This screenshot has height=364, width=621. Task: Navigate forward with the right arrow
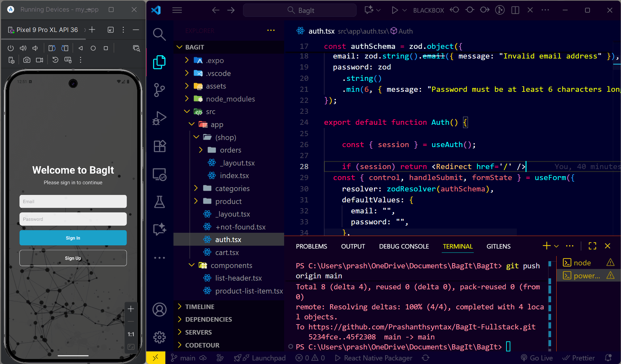[x=231, y=10]
